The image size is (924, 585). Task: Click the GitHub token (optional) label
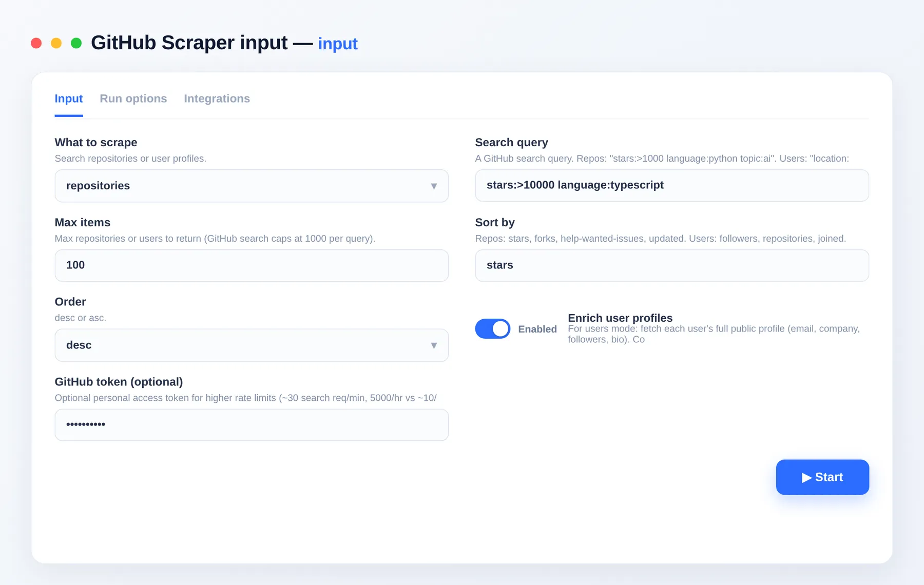click(x=119, y=382)
